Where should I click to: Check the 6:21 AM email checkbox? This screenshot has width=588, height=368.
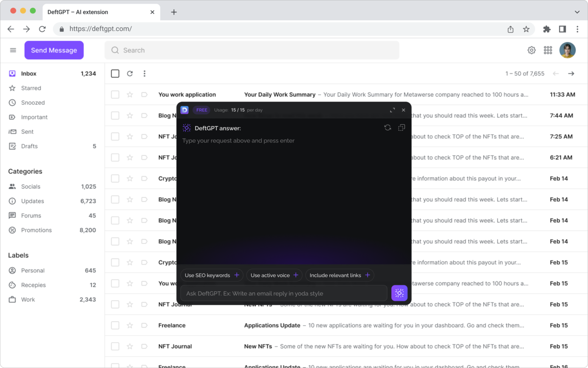[115, 157]
